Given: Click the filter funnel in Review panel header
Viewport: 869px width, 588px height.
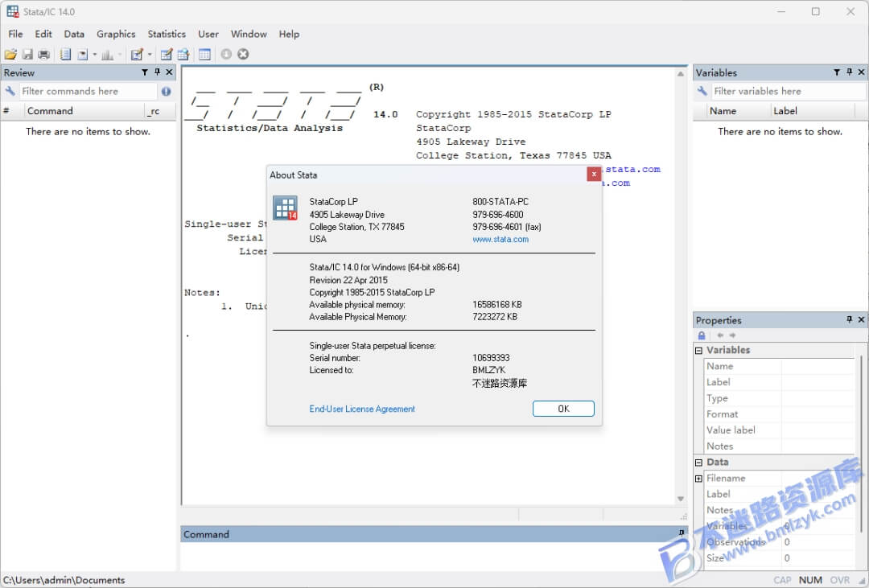Looking at the screenshot, I should (x=145, y=72).
